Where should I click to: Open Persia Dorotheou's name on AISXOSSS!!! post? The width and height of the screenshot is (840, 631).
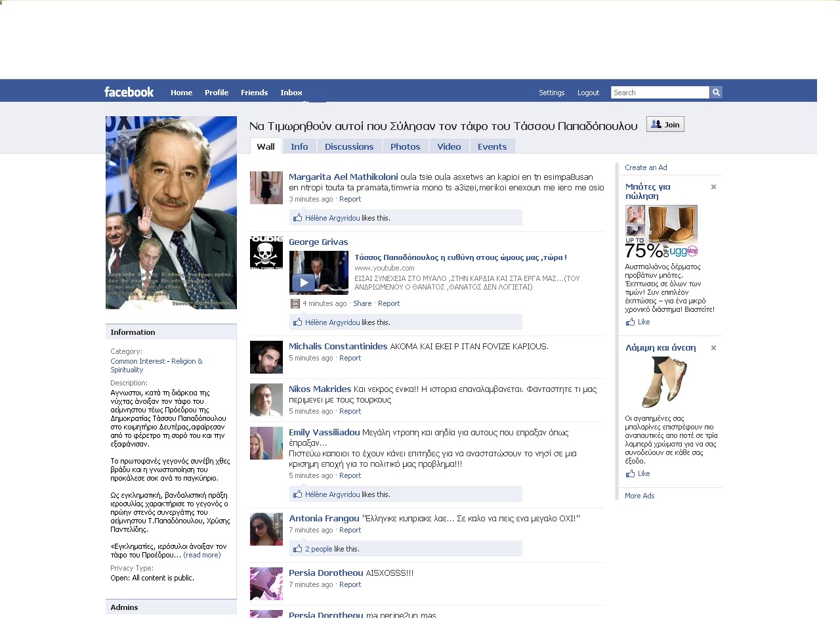[326, 573]
